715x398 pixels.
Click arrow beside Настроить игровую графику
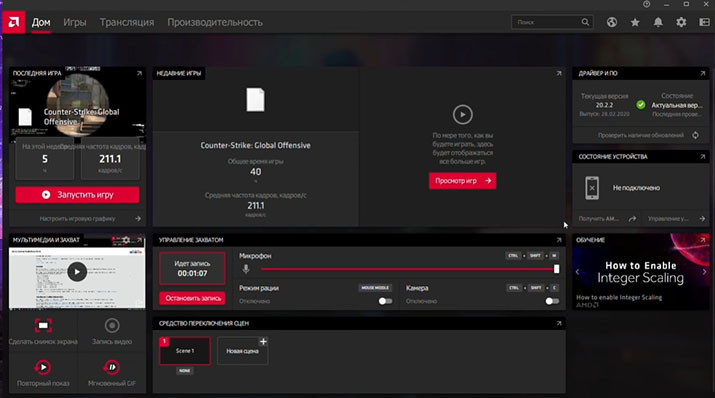[x=138, y=219]
